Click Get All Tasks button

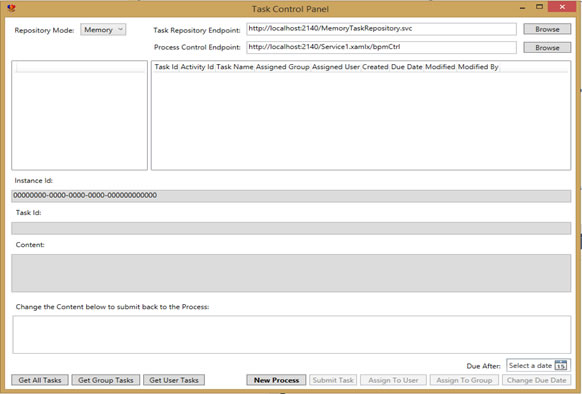(40, 380)
